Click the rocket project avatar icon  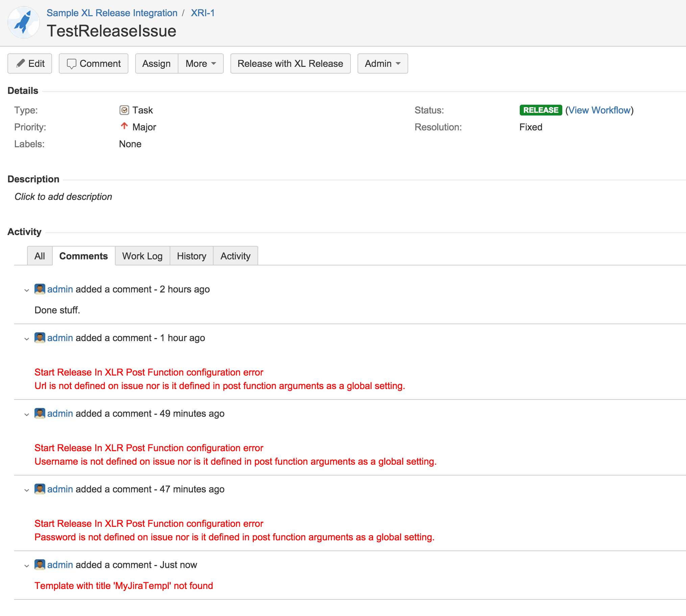coord(23,22)
